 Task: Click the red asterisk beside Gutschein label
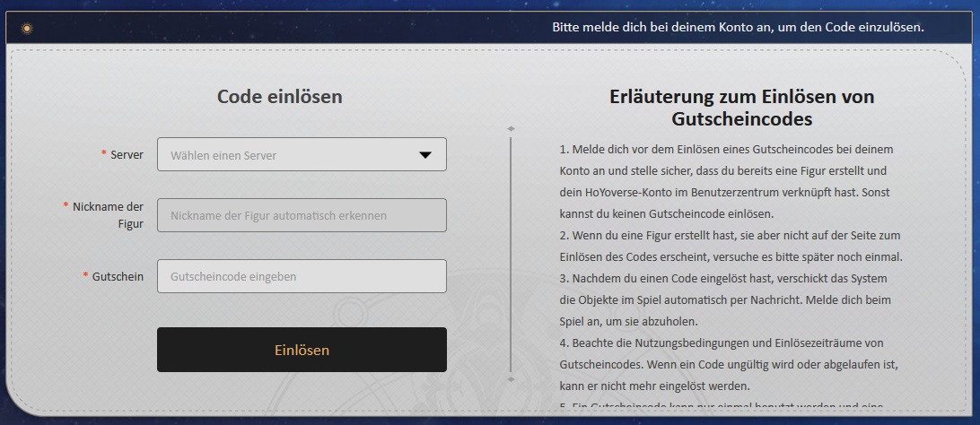point(85,276)
